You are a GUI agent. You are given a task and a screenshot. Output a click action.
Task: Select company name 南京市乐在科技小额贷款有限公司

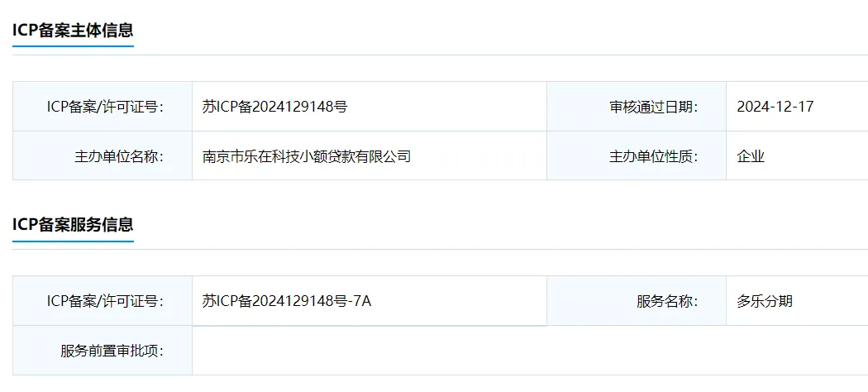point(307,155)
